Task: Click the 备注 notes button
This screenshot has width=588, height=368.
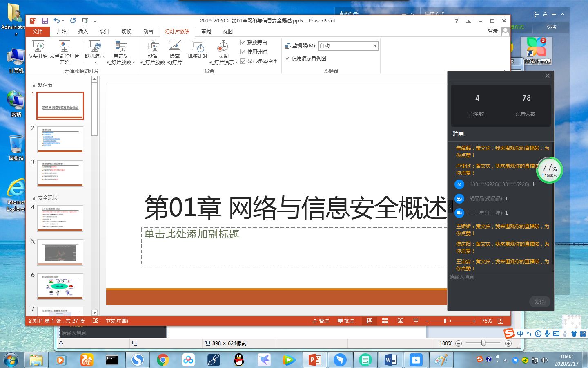Action: click(x=321, y=321)
